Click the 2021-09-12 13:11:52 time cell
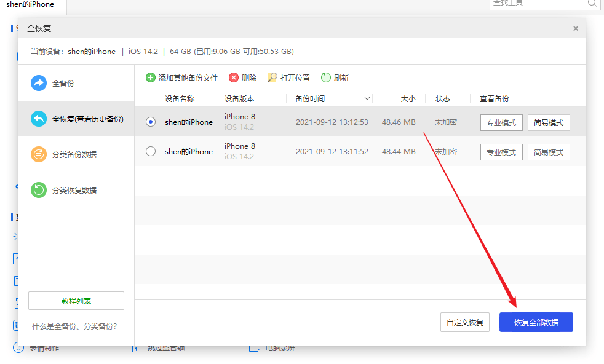The image size is (604, 364). tap(332, 152)
